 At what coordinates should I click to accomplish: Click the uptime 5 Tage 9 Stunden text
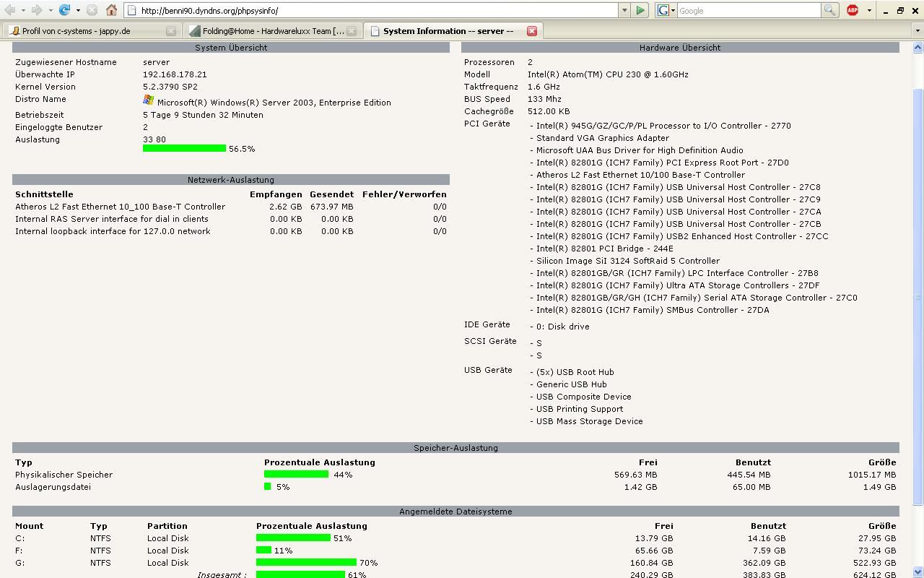pos(203,114)
